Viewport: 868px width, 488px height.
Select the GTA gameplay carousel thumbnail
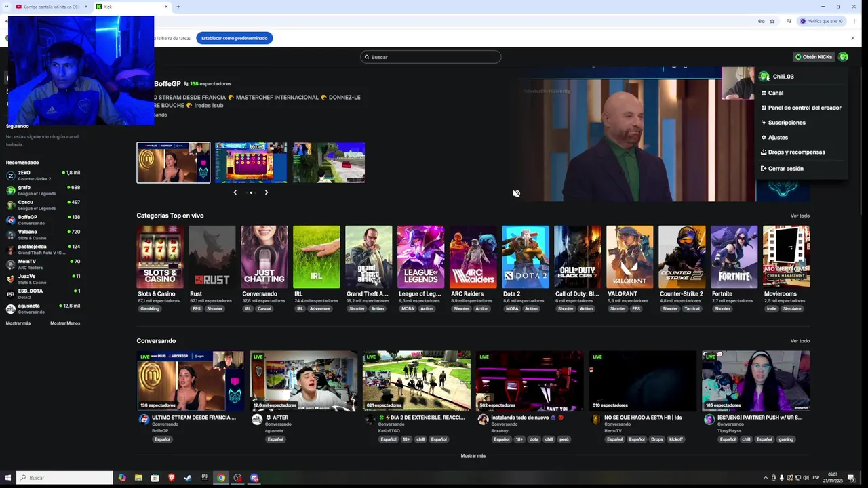click(329, 163)
